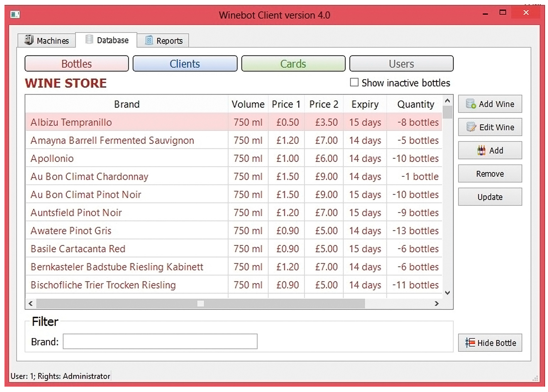Click the Hide Bottle list icon

470,342
